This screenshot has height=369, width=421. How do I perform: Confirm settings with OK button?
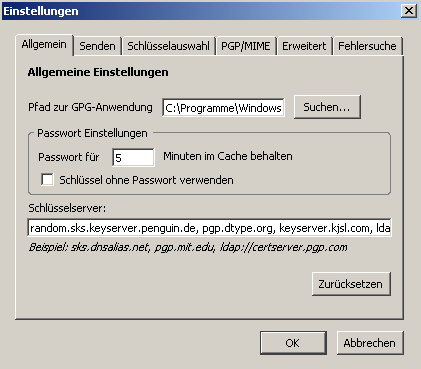click(293, 343)
